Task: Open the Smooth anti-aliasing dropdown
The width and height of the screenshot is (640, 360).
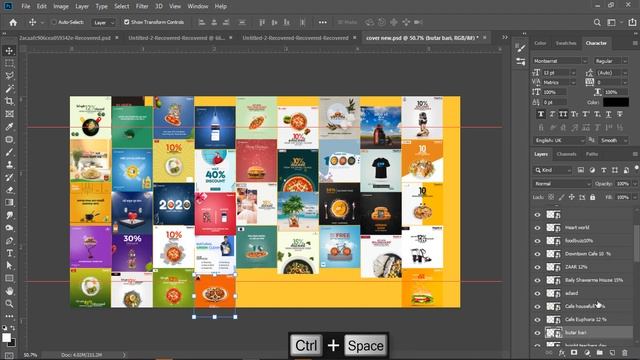Action: (x=613, y=140)
